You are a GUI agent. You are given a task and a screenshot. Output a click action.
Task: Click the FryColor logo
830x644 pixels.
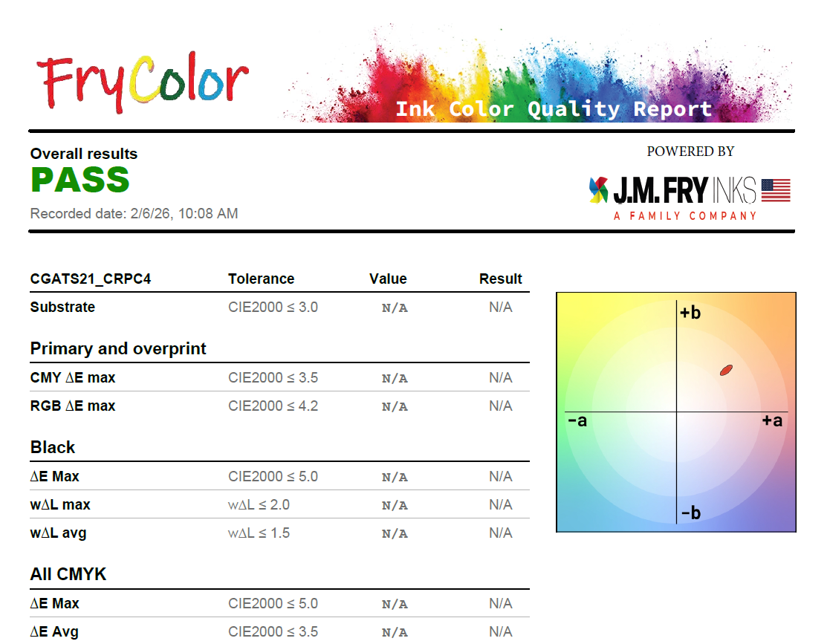[x=143, y=82]
